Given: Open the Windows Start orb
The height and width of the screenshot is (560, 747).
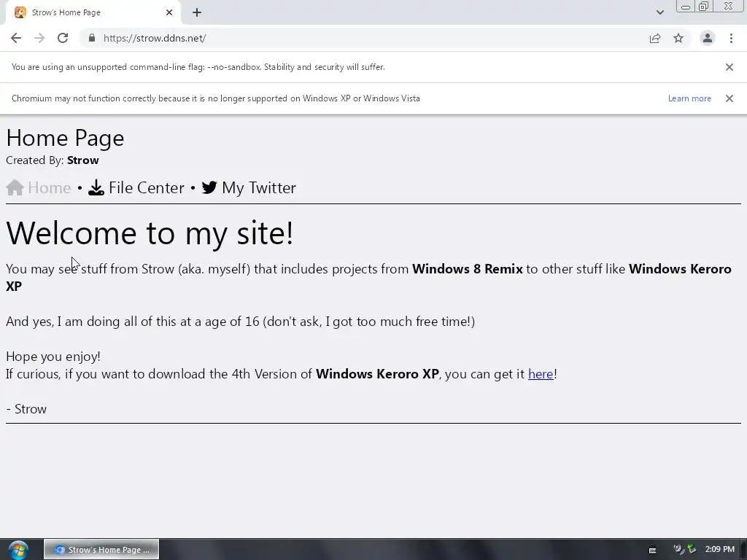Looking at the screenshot, I should pyautogui.click(x=18, y=550).
